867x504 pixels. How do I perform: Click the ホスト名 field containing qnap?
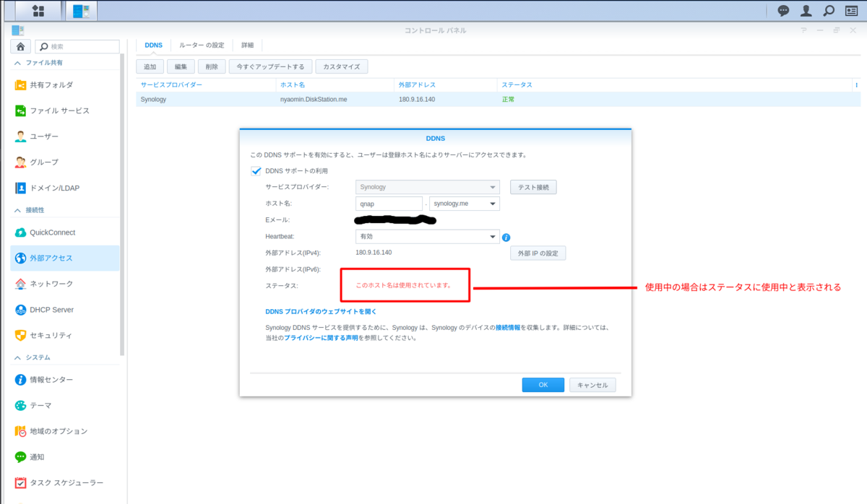click(x=389, y=204)
